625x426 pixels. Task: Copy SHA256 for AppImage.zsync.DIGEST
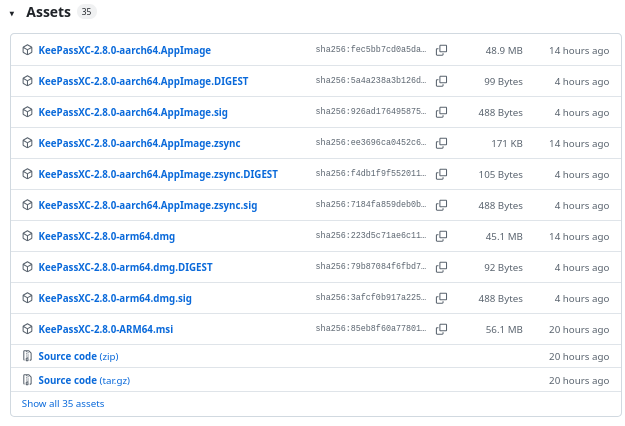pyautogui.click(x=441, y=174)
